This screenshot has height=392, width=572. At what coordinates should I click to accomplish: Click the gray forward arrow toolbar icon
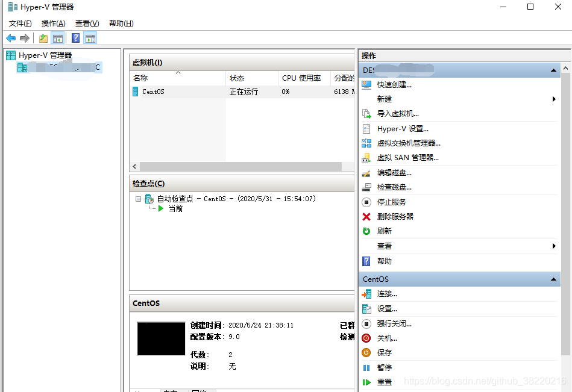point(25,38)
